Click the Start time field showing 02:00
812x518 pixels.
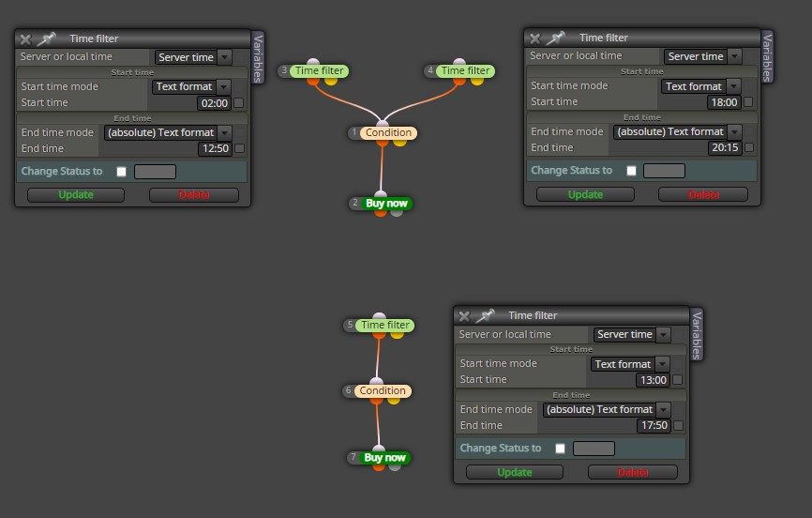click(x=215, y=103)
